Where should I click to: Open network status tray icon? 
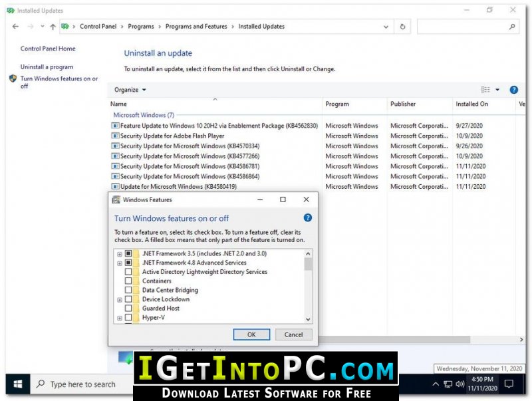tap(448, 384)
